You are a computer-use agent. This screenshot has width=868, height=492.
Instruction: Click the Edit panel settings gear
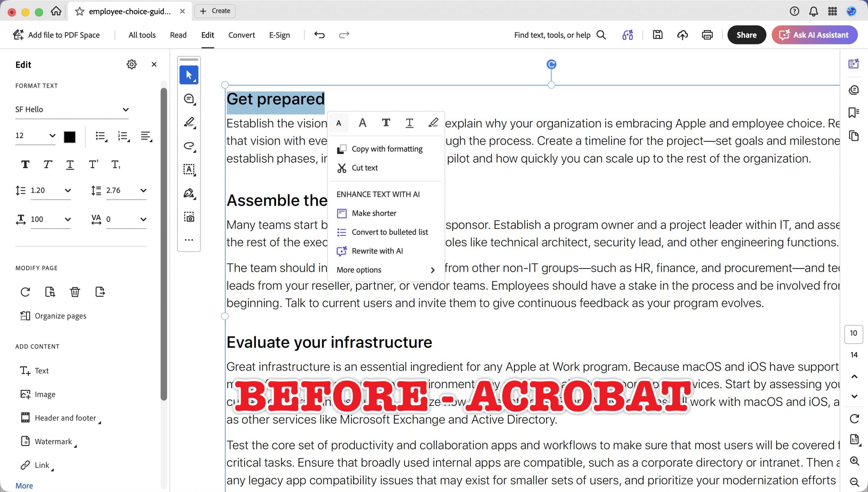(132, 64)
